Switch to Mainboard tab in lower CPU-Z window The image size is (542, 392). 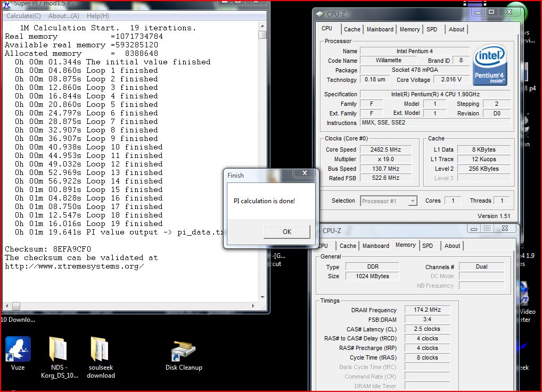(376, 246)
